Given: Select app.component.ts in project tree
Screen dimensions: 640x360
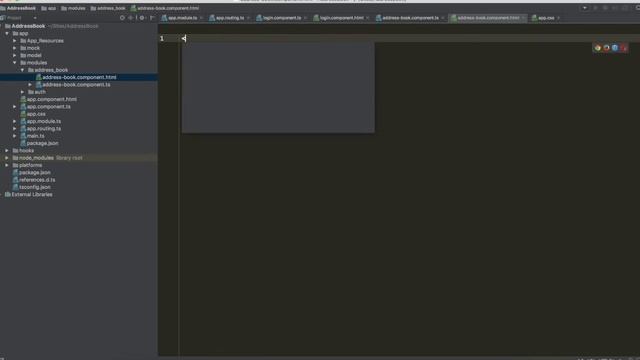Looking at the screenshot, I should pos(48,107).
